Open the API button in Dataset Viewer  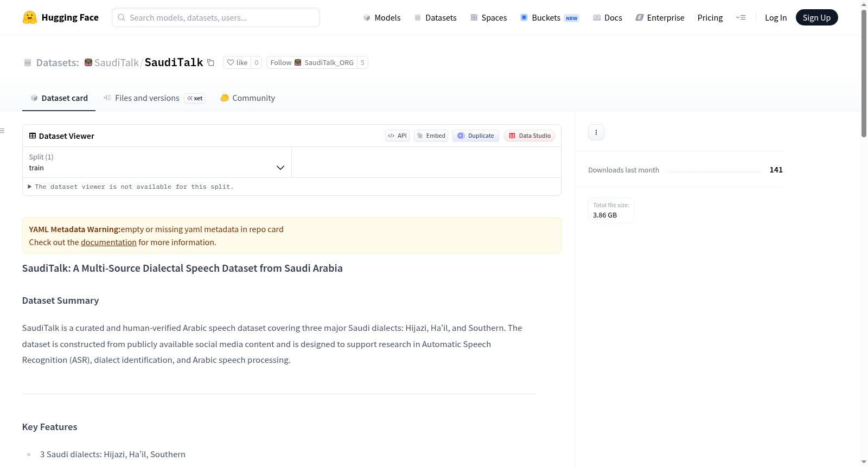pyautogui.click(x=397, y=136)
